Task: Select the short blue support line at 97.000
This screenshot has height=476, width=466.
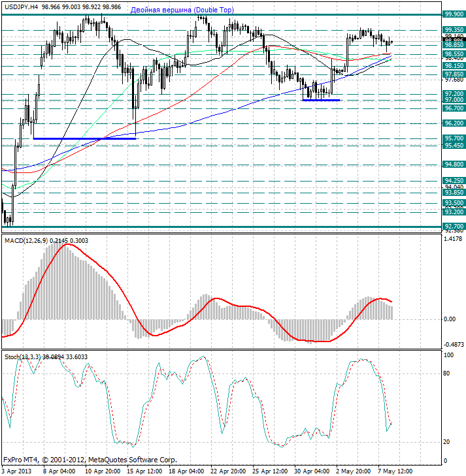Action: click(322, 100)
